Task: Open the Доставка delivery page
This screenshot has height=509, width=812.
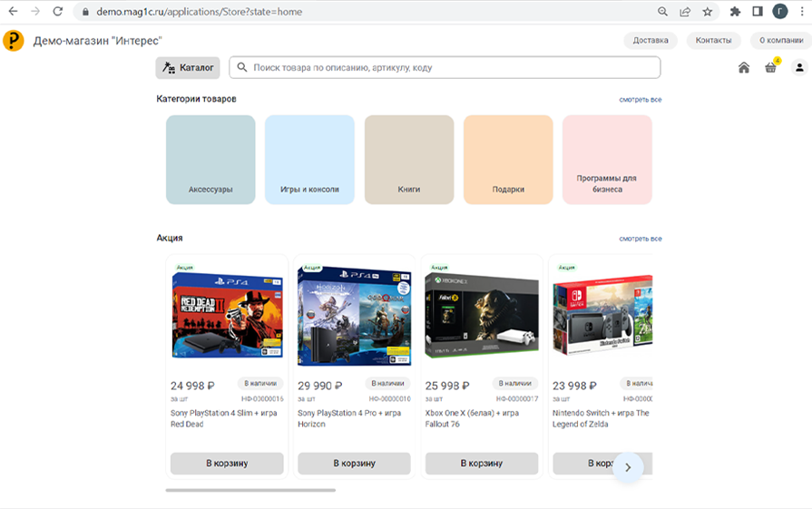Action: point(651,41)
